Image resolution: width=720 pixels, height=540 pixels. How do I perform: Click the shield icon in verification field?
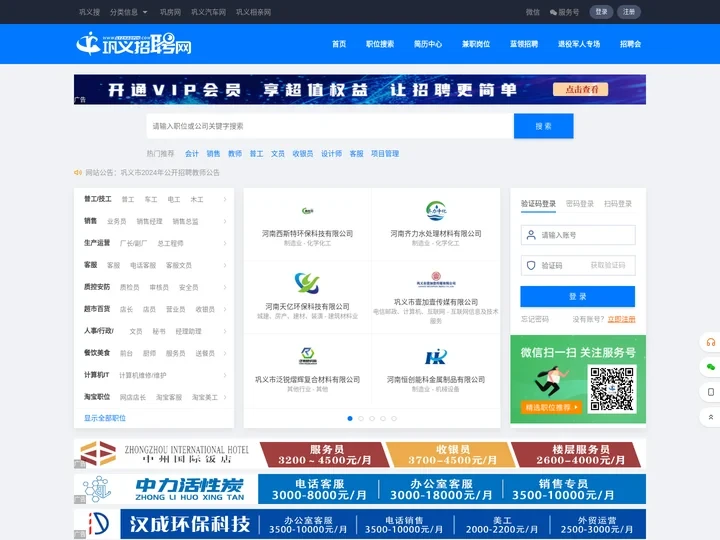coord(531,265)
